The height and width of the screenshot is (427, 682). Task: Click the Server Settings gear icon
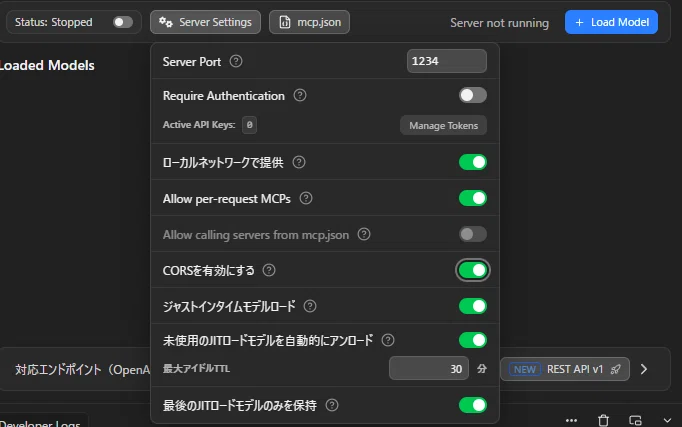click(x=166, y=22)
